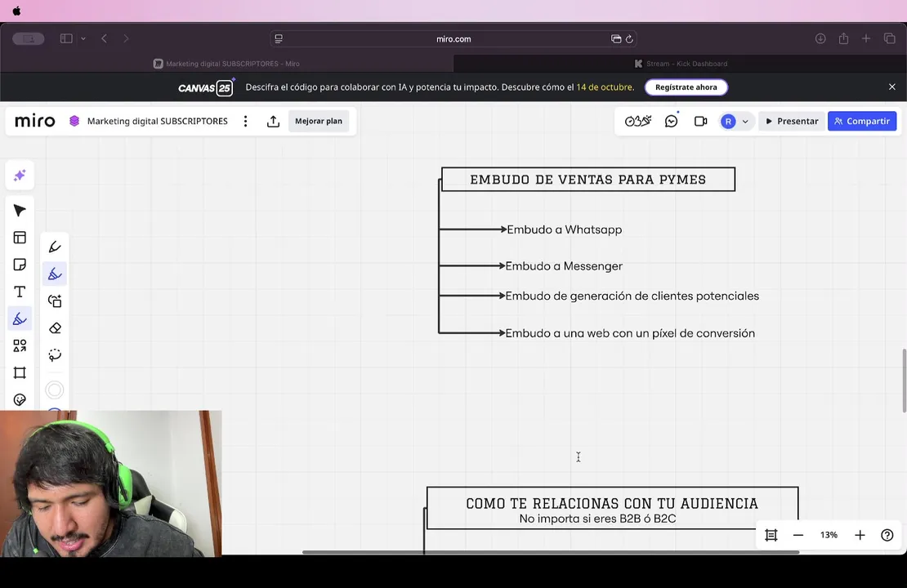Click the Compartir button
This screenshot has width=907, height=588.
[862, 121]
